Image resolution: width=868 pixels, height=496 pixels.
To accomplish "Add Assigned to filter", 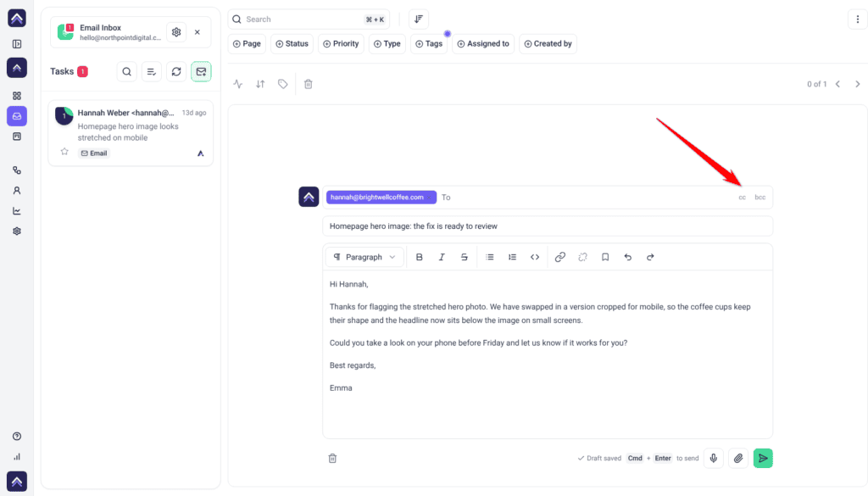I will [x=483, y=44].
